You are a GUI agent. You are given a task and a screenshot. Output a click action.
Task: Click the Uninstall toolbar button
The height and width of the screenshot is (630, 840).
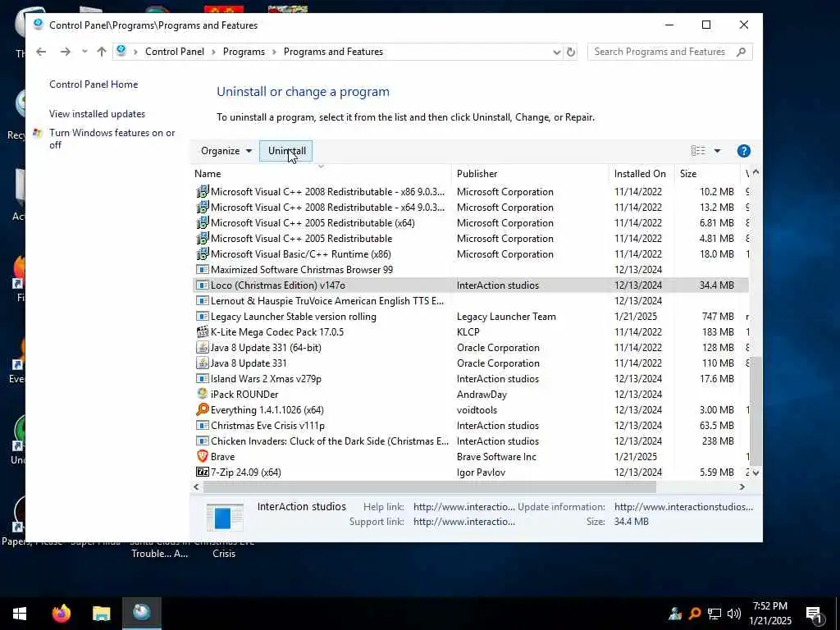tap(286, 151)
